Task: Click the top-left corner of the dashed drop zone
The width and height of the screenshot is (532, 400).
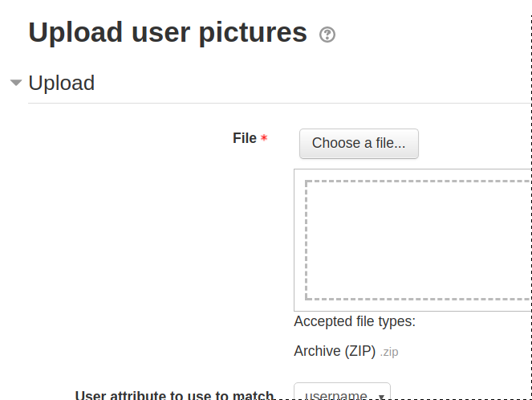Action: pyautogui.click(x=307, y=182)
